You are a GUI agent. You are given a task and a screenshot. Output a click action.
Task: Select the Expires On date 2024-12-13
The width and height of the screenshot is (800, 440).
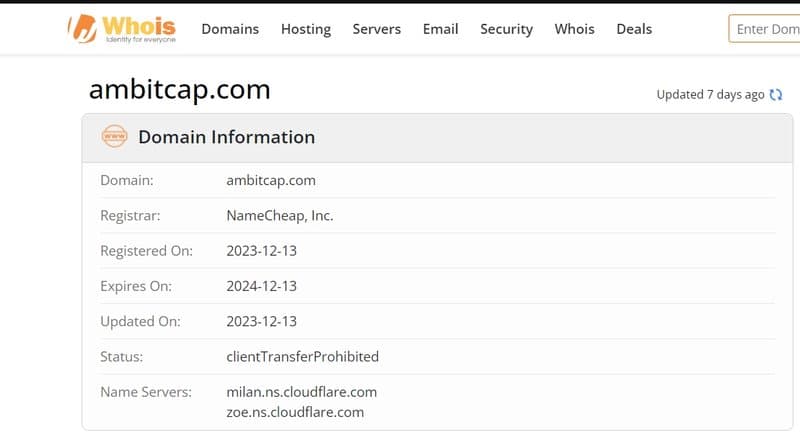click(261, 286)
